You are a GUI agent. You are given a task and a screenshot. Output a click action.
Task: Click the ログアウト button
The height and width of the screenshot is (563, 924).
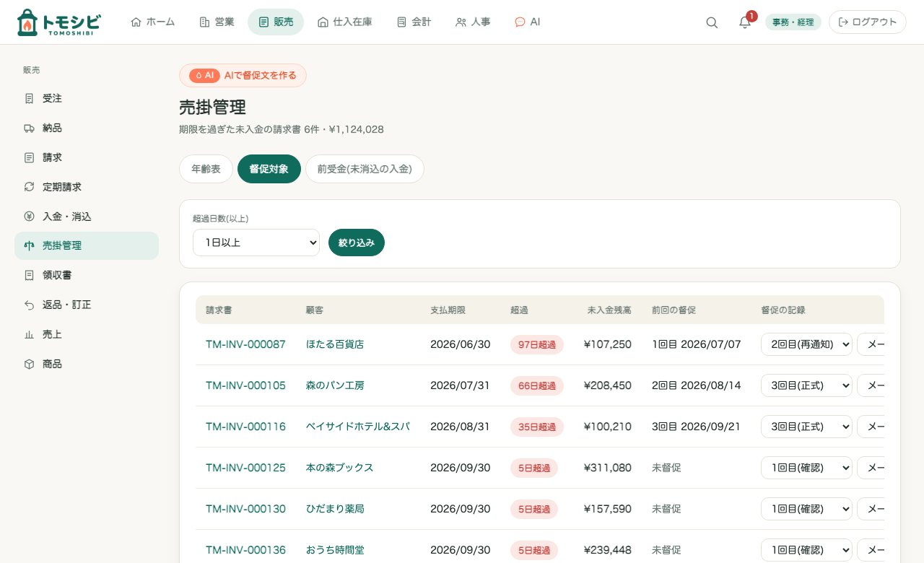click(x=868, y=22)
